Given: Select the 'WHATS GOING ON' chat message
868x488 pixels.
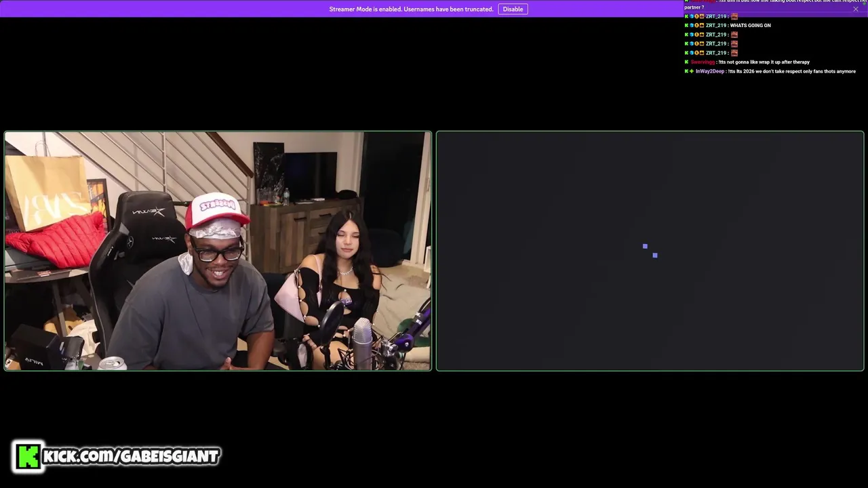Looking at the screenshot, I should [x=751, y=26].
